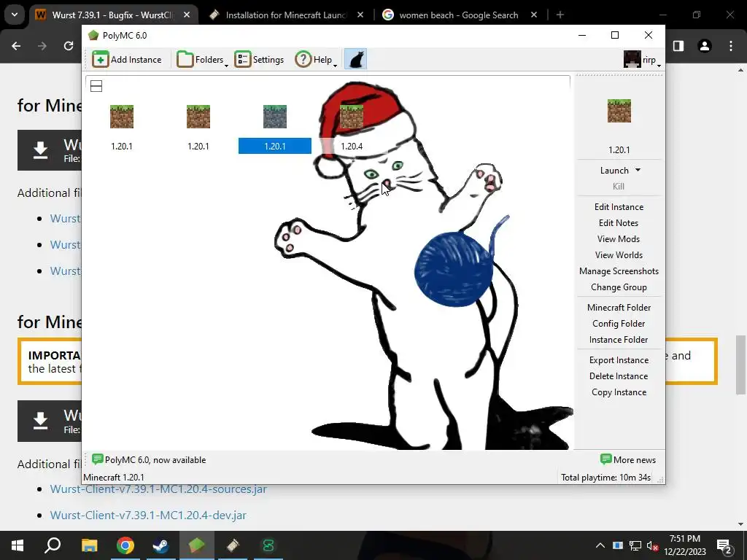Select the second 1.20.1 instance grass icon

tap(198, 117)
